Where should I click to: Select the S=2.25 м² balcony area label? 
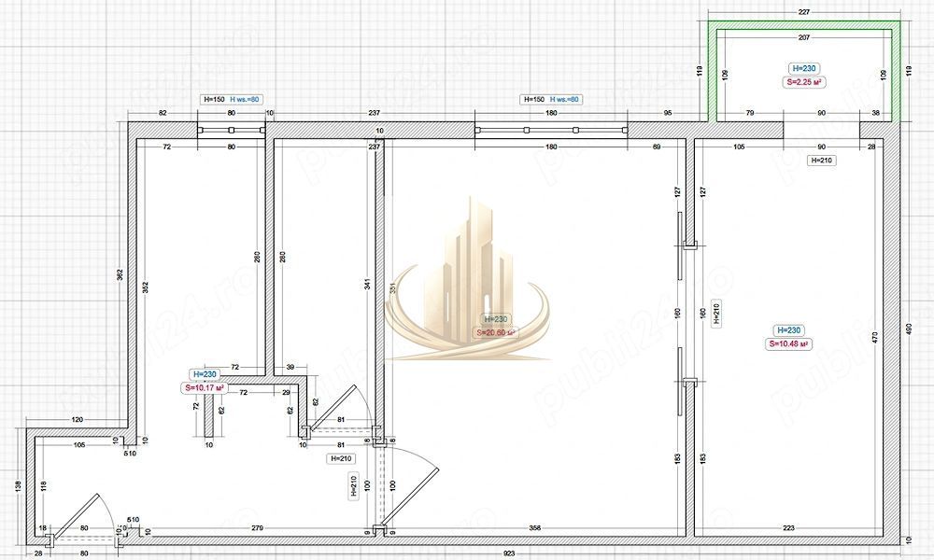[803, 82]
